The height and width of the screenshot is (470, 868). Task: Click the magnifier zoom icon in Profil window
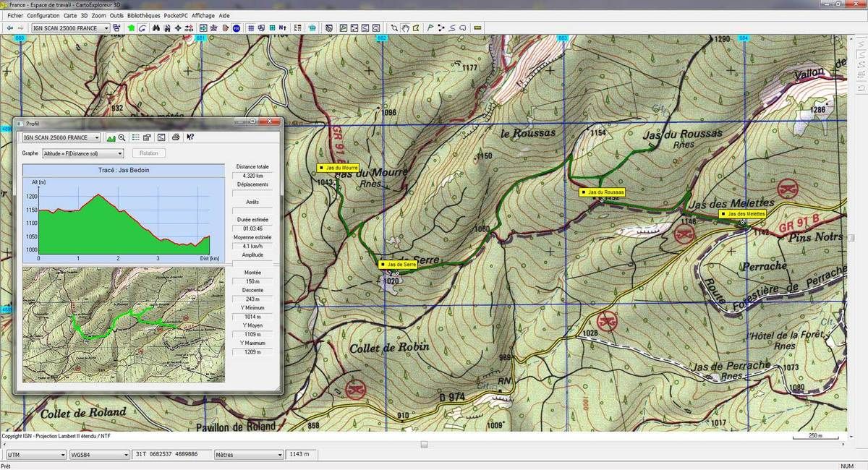click(x=122, y=137)
